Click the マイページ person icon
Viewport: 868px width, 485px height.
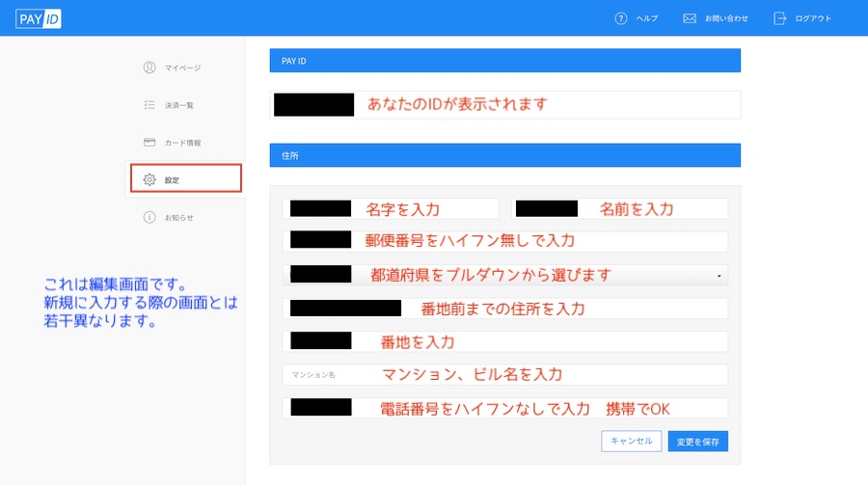[x=149, y=67]
